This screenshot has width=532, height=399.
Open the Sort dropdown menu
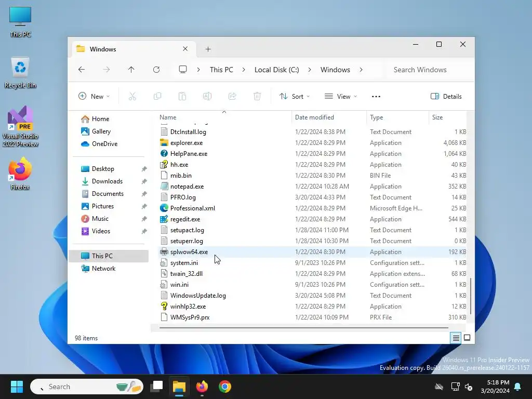pyautogui.click(x=295, y=96)
